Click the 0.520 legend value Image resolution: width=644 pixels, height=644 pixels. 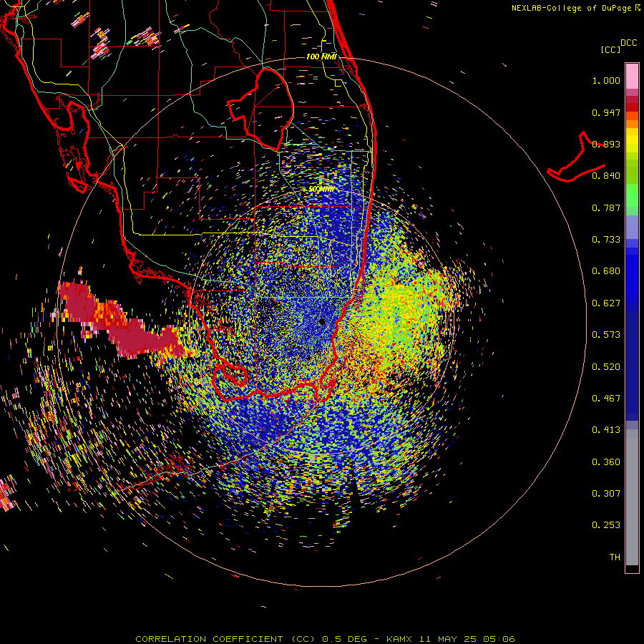(606, 367)
